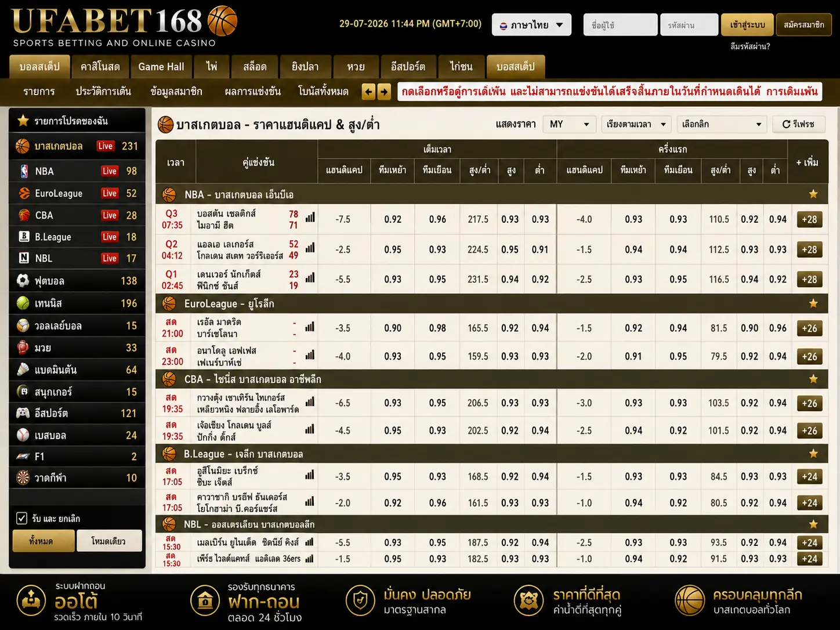Choose the football soccer ball icon

click(23, 281)
